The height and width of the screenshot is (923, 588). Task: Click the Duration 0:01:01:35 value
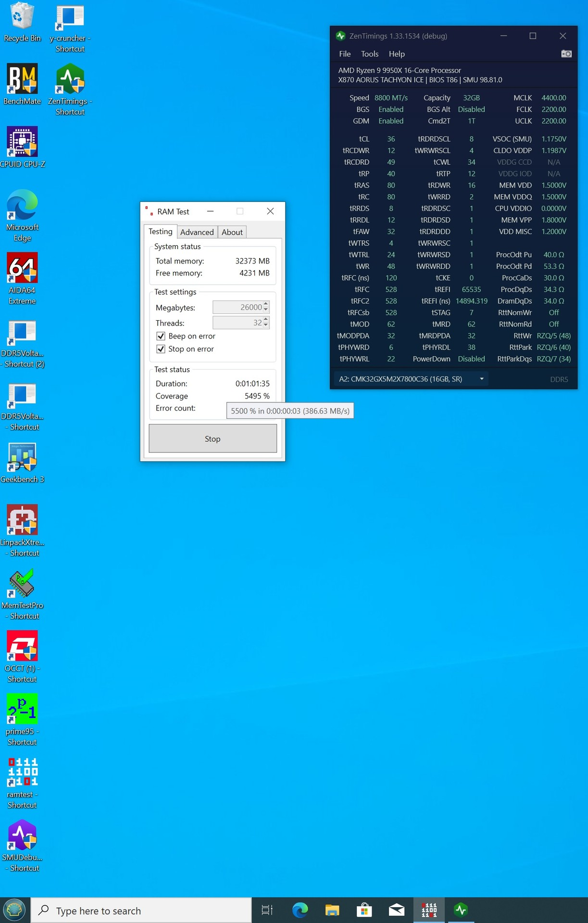tap(252, 384)
